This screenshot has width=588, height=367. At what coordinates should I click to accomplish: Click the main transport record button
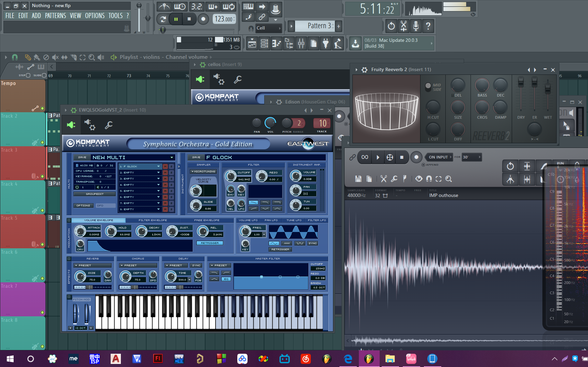[203, 19]
